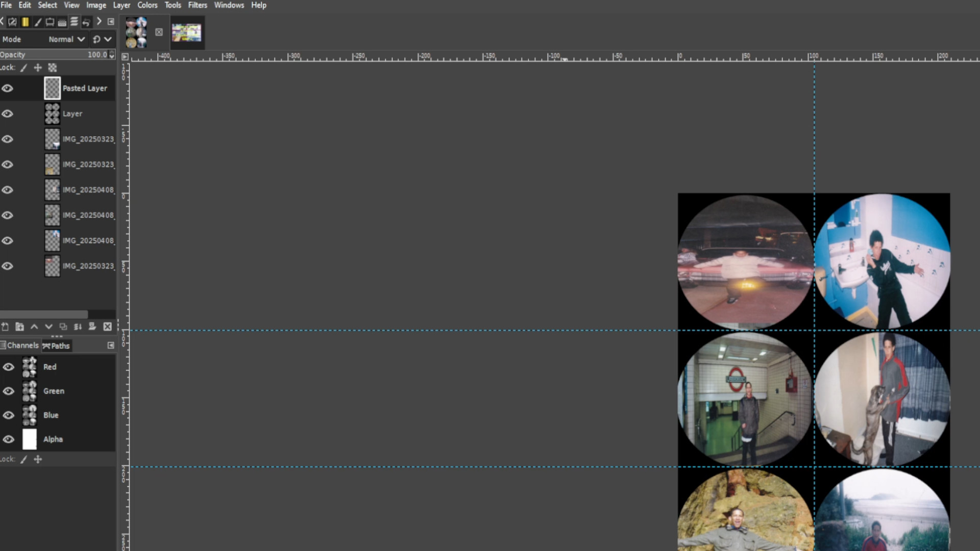Open the Brushes dockable tab
This screenshot has width=980, height=551.
[37, 22]
